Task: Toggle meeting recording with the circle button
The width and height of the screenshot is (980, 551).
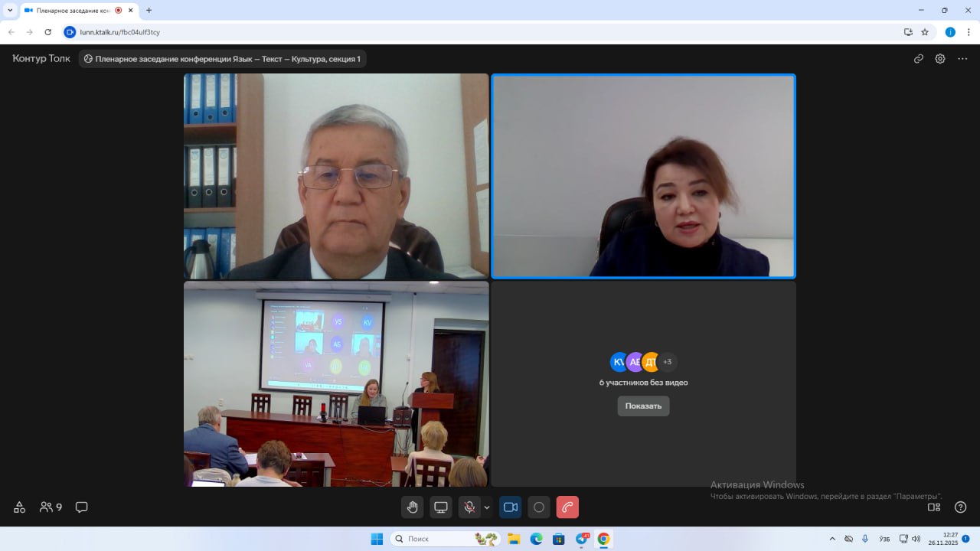Action: coord(539,507)
